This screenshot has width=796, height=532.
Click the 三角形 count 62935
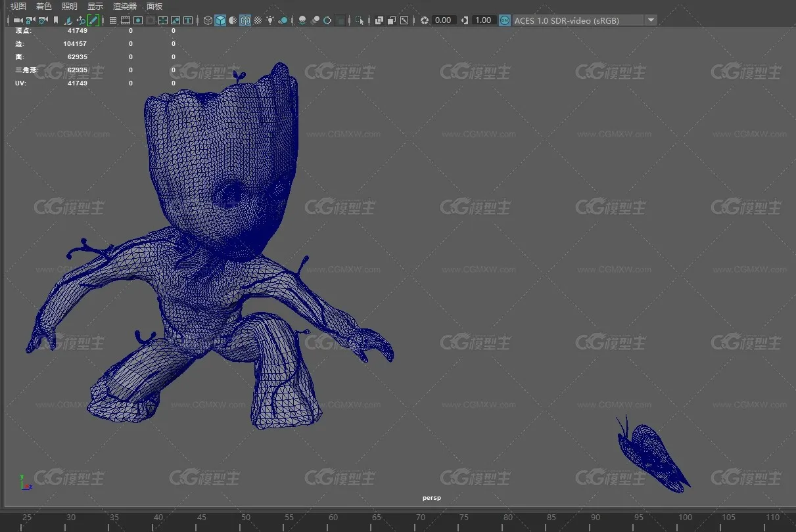(x=77, y=70)
